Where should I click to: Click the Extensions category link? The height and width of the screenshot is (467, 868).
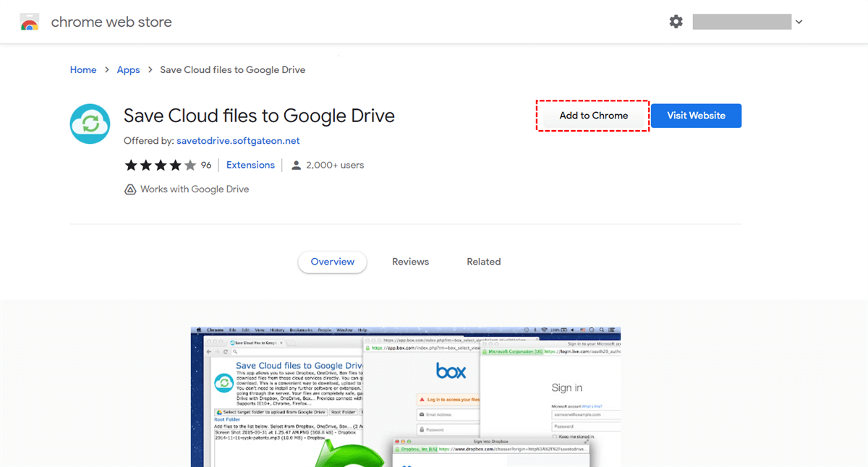click(x=250, y=165)
